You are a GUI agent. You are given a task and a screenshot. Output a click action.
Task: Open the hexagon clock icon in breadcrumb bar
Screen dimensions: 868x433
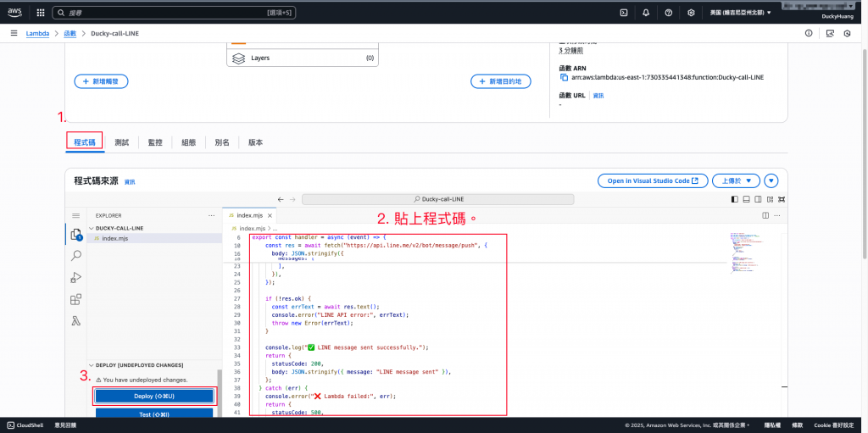847,33
